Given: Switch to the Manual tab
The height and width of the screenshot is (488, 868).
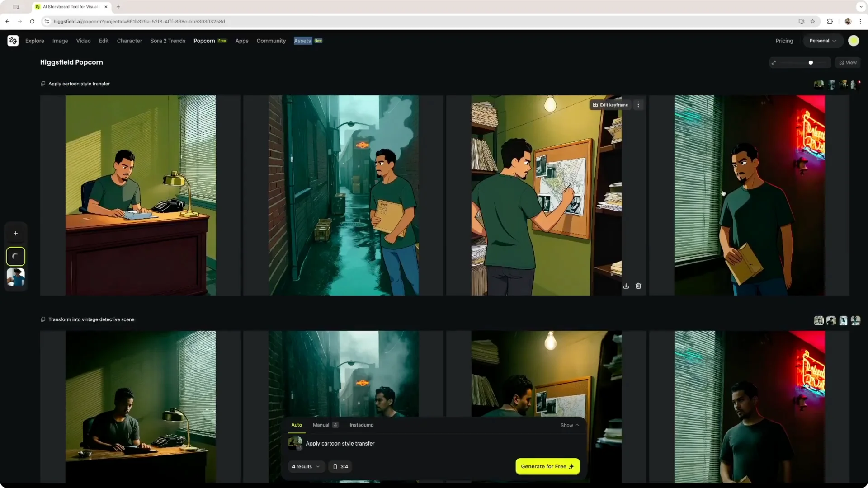Looking at the screenshot, I should tap(321, 425).
